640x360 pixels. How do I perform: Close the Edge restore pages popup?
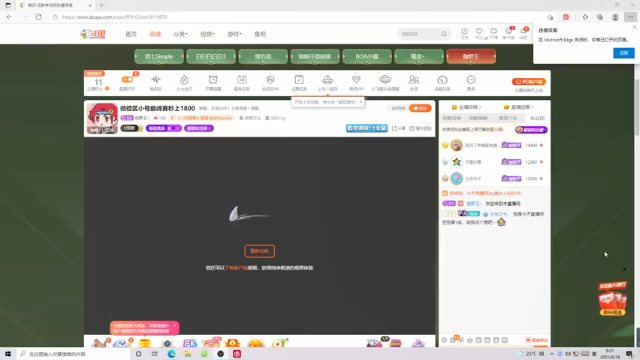pos(634,27)
